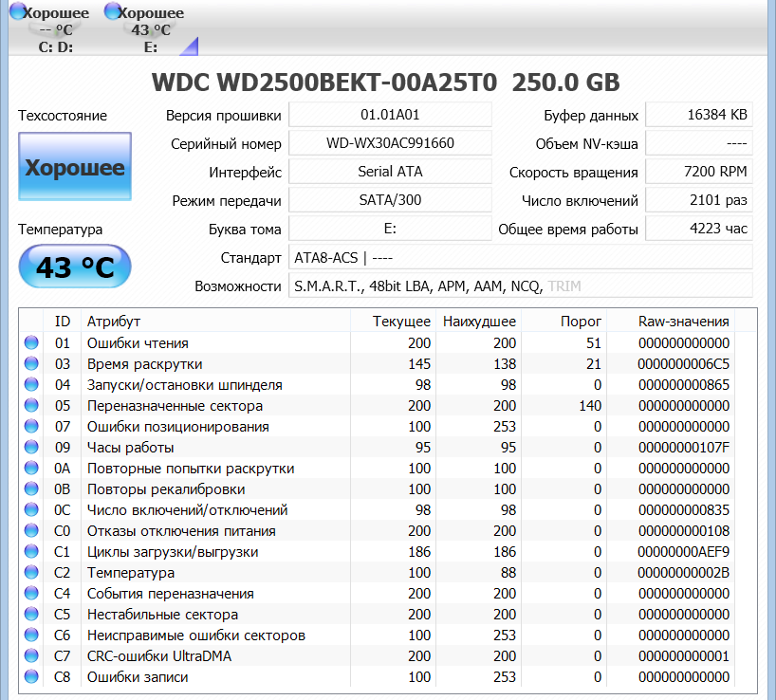Click status orb for Ошибки чтения row
This screenshot has width=776, height=700.
point(31,342)
